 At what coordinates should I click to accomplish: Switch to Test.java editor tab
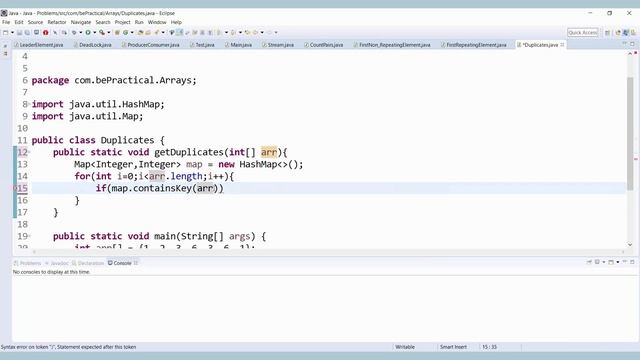202,45
